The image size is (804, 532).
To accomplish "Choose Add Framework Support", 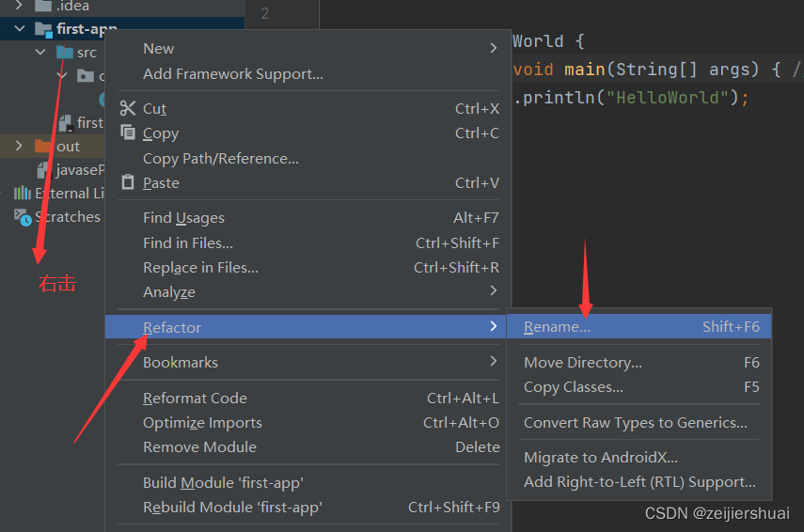I will pos(307,74).
